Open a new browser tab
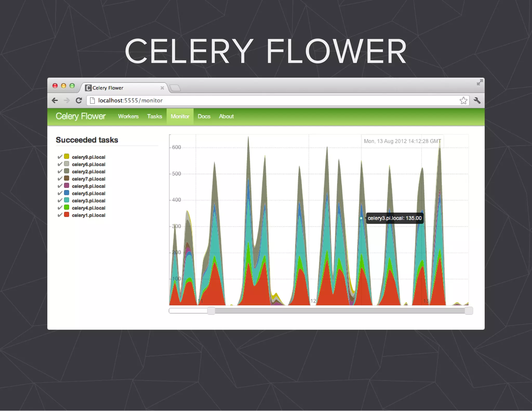 175,88
